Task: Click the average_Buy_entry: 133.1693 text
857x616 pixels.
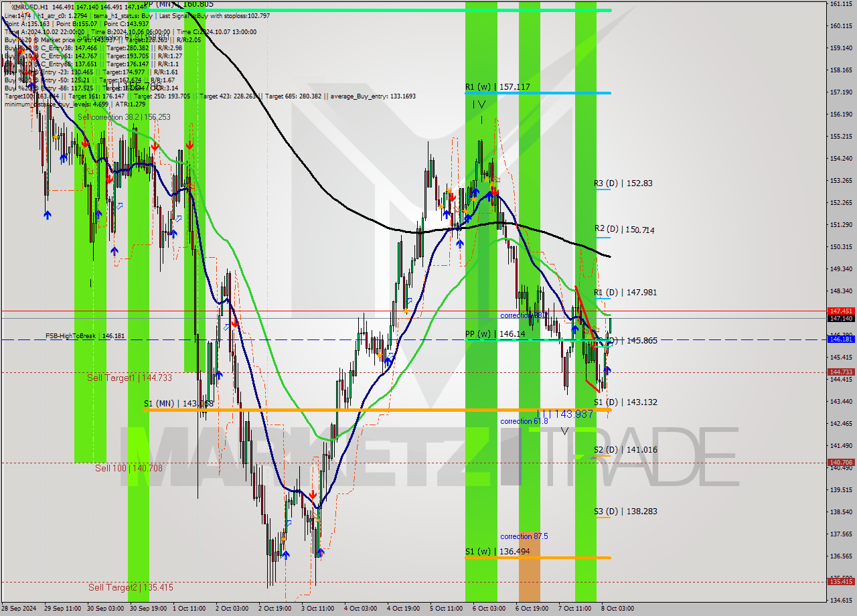Action: [372, 96]
